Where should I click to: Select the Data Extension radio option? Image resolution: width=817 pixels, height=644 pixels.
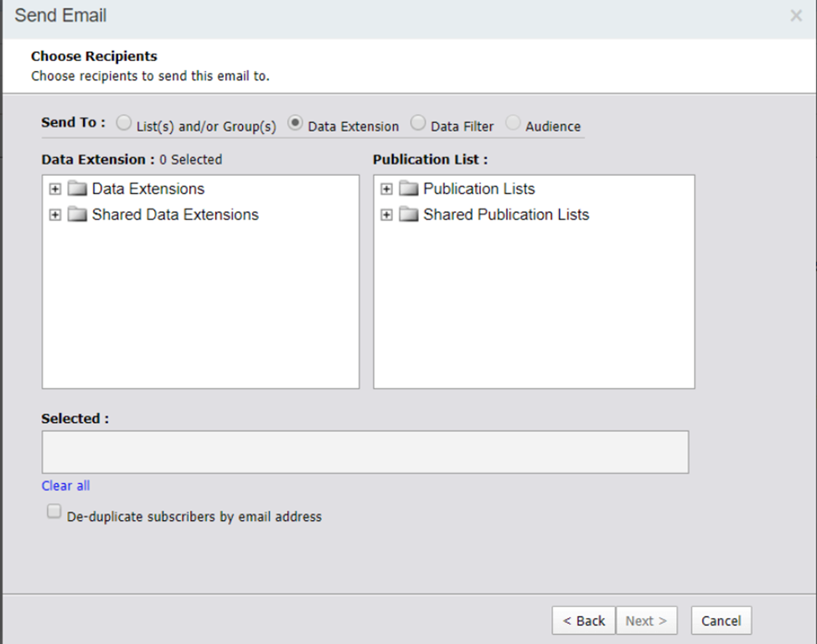[295, 124]
